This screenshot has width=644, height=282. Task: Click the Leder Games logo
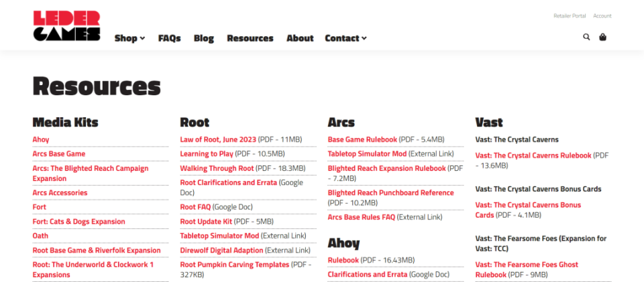pyautogui.click(x=66, y=26)
